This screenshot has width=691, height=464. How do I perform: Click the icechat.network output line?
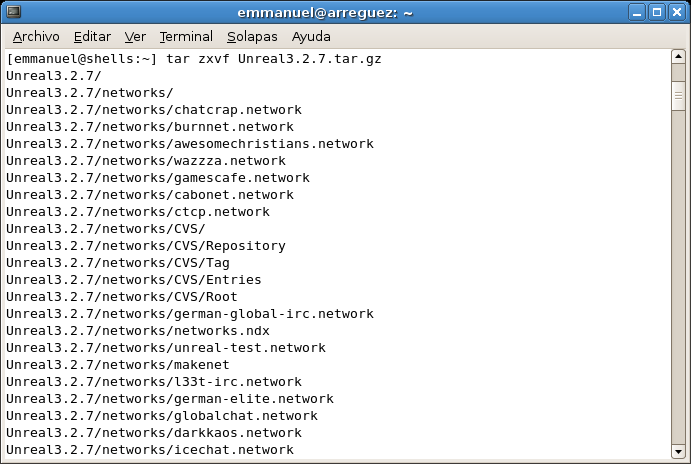[x=150, y=449]
